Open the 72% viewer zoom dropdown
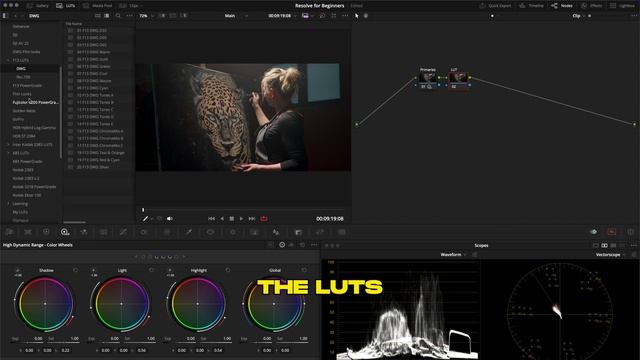Screen dimensions: 640x360 point(146,16)
